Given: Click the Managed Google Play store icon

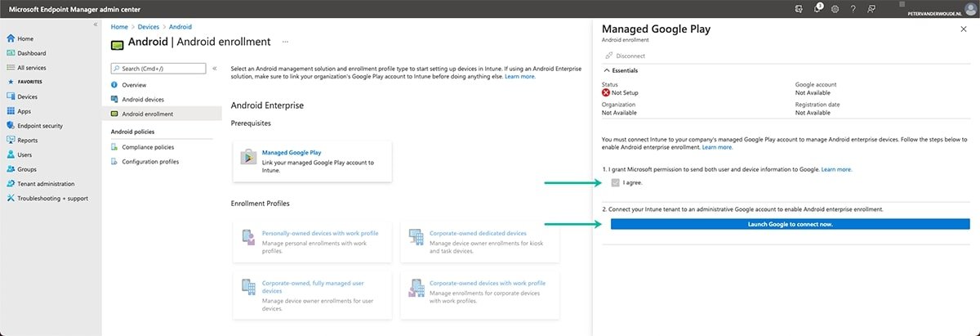Looking at the screenshot, I should coord(247,157).
